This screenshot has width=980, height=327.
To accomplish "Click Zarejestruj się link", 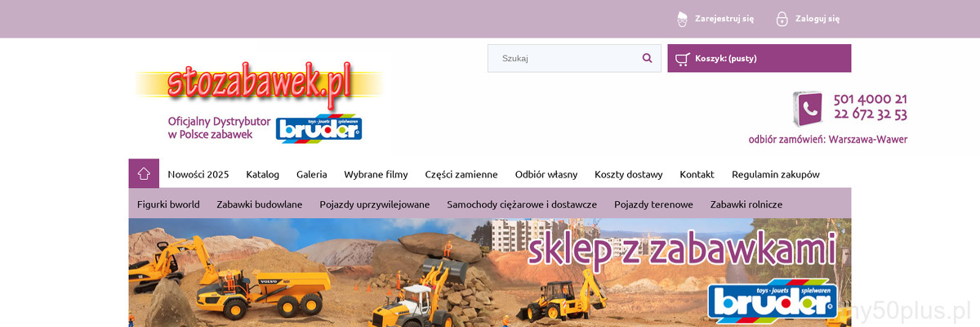I will click(724, 18).
